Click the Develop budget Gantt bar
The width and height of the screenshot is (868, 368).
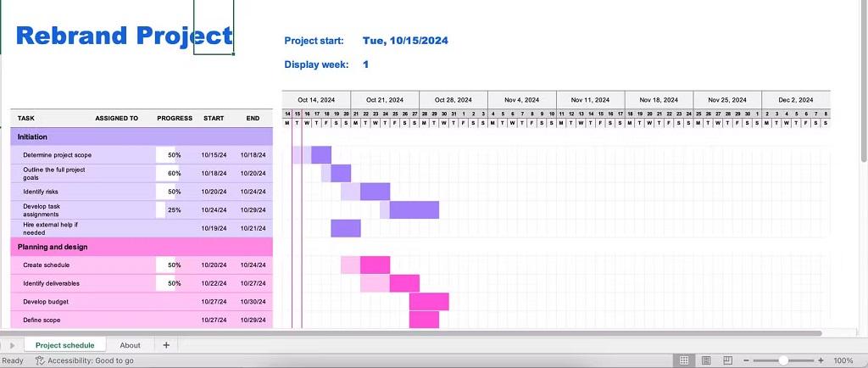[x=429, y=302]
